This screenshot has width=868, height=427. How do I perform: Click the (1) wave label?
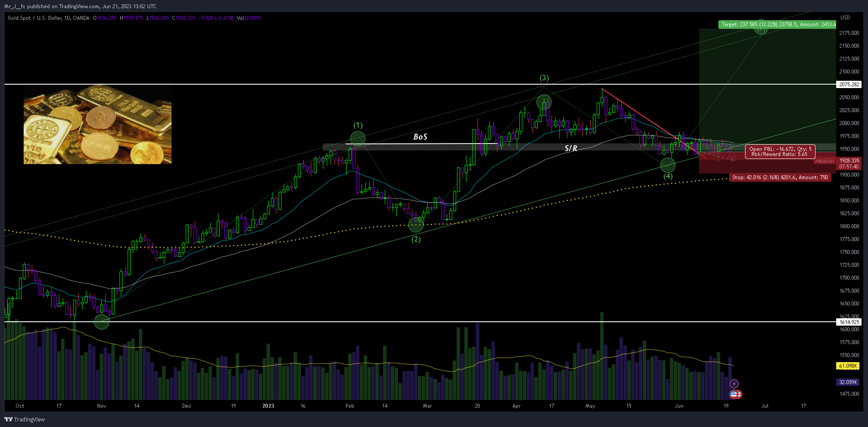click(x=358, y=125)
